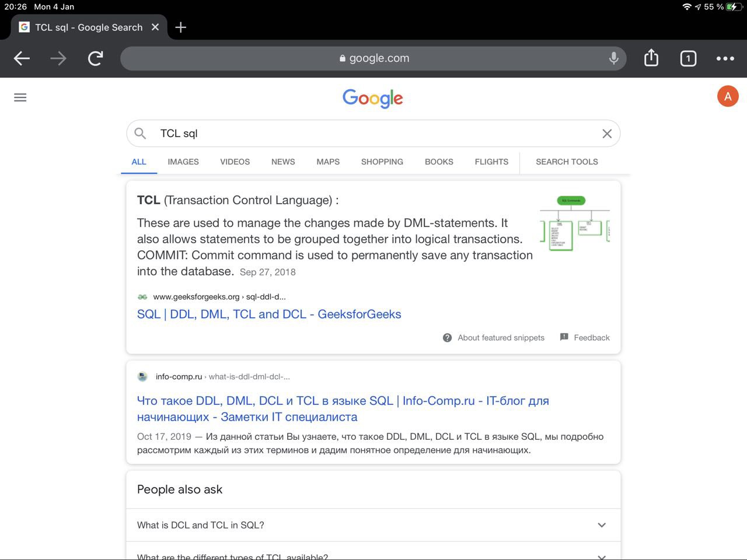This screenshot has width=747, height=560.
Task: Select the ALL results tab
Action: (x=139, y=162)
